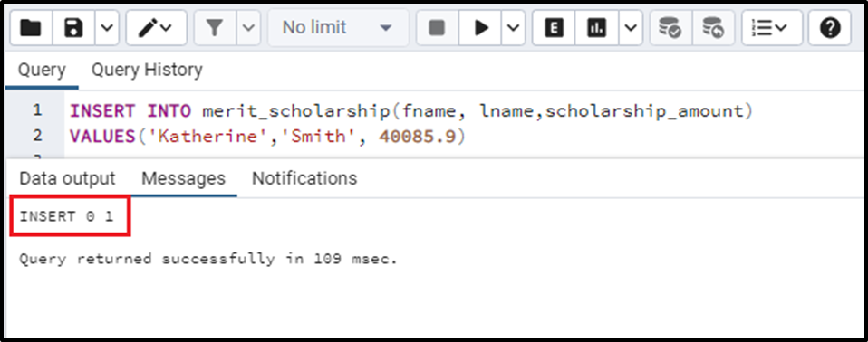868x342 pixels.
Task: Expand the save options dropdown arrow
Action: coord(108,27)
